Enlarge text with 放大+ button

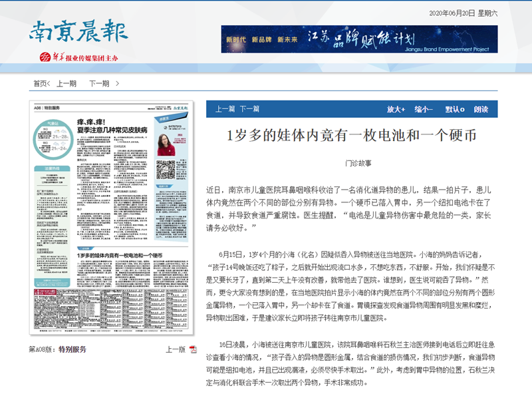(x=396, y=109)
